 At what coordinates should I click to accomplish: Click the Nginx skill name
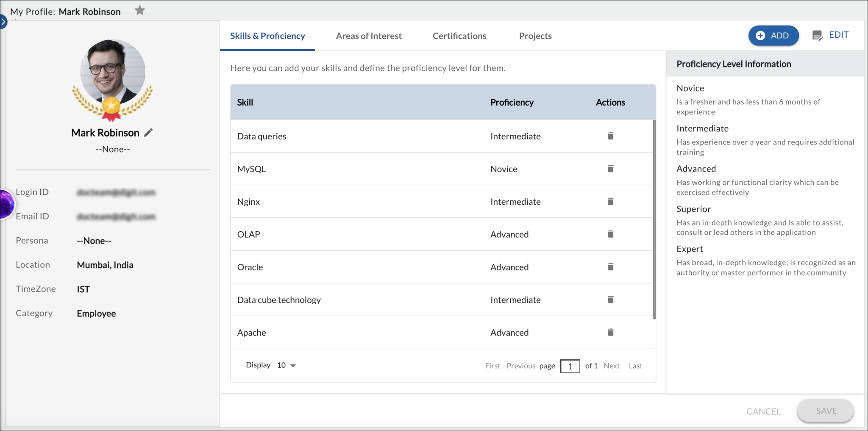pos(248,202)
